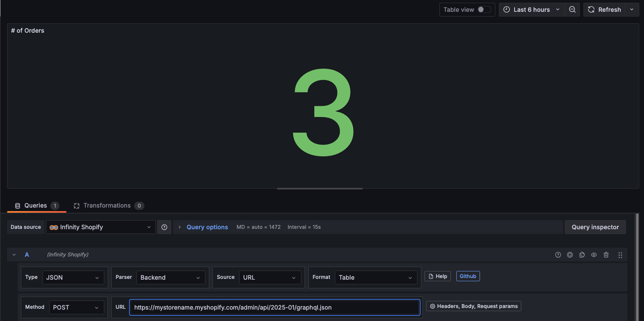Click the zoom out time range icon
This screenshot has height=321, width=644.
click(x=572, y=9)
